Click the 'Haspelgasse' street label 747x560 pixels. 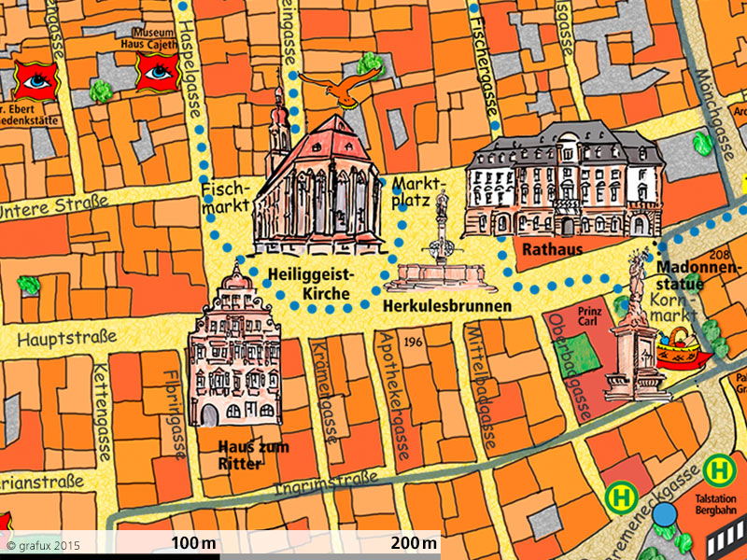(x=190, y=68)
